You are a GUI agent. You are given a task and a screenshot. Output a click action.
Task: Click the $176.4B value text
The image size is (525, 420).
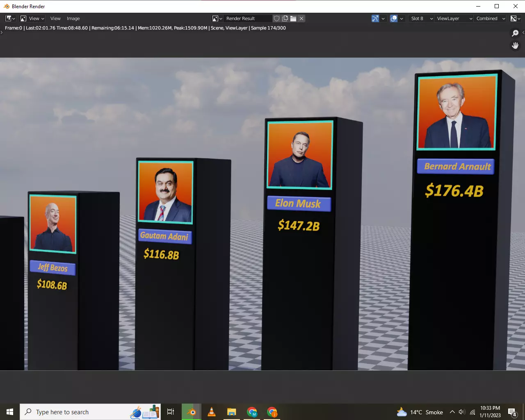454,191
